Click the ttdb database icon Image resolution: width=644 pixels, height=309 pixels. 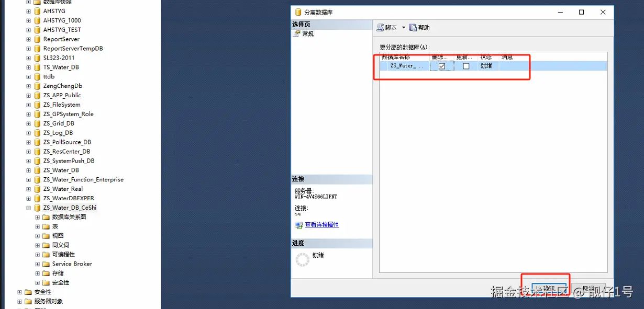click(37, 77)
